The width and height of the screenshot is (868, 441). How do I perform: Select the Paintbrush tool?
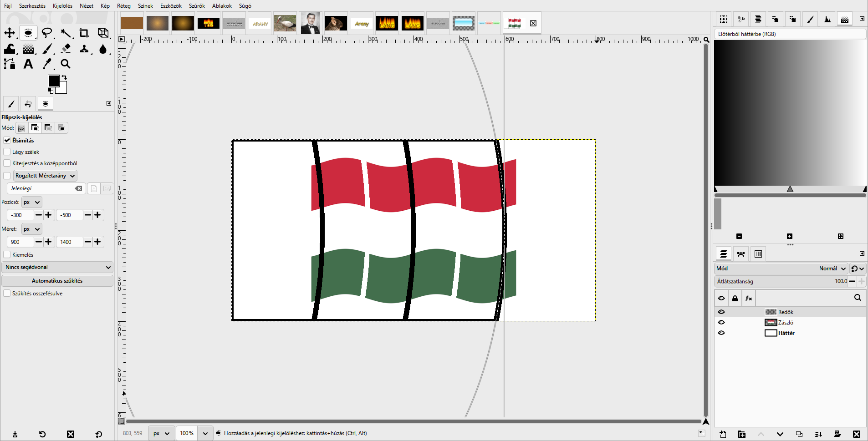coord(47,49)
